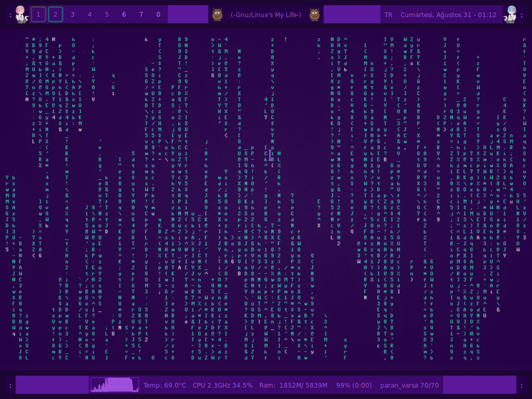532x399 pixels.
Task: Click the pink-haired anime character icon
Action: tap(21, 15)
